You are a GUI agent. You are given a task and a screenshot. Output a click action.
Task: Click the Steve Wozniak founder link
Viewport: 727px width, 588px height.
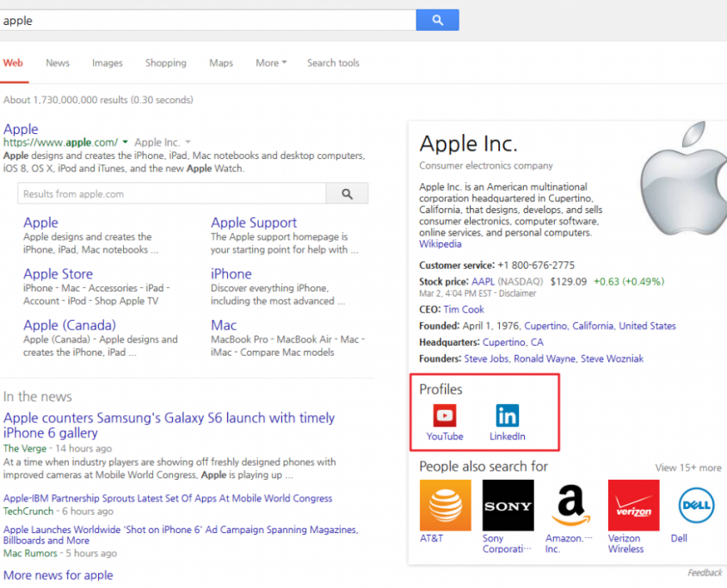612,358
